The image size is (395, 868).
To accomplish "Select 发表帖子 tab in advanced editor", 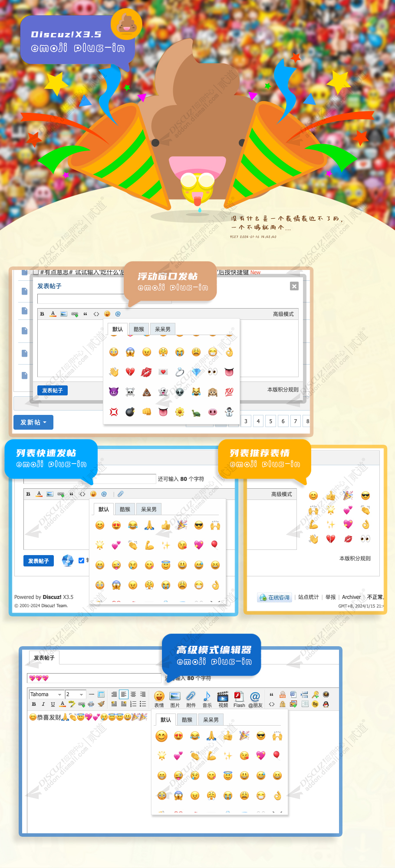I will pyautogui.click(x=44, y=658).
